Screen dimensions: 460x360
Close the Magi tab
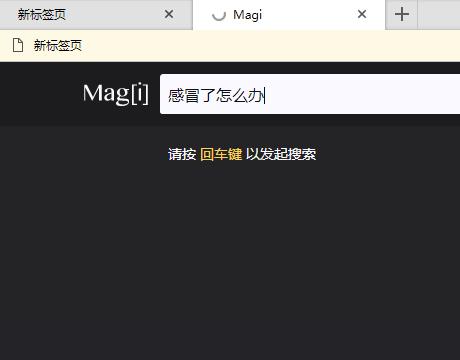pyautogui.click(x=362, y=14)
